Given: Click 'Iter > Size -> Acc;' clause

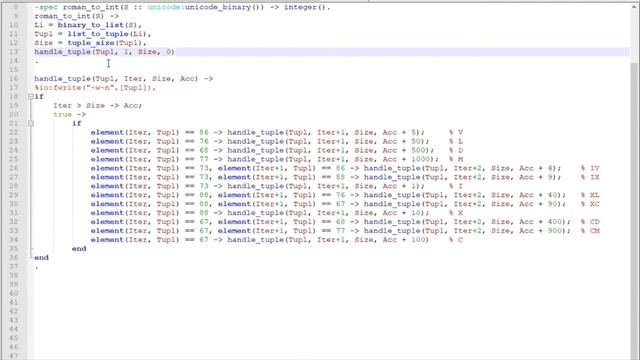Looking at the screenshot, I should click(98, 106).
